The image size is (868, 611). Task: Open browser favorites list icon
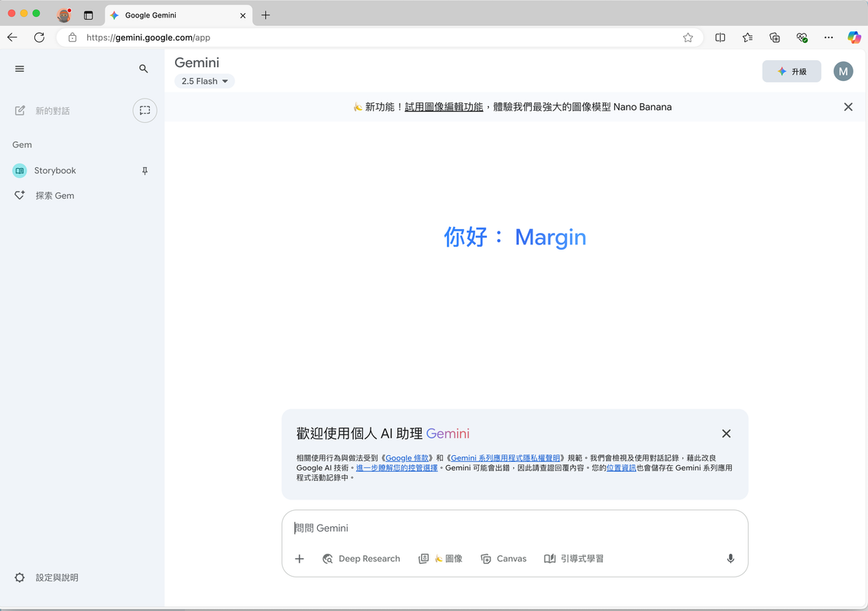point(747,37)
